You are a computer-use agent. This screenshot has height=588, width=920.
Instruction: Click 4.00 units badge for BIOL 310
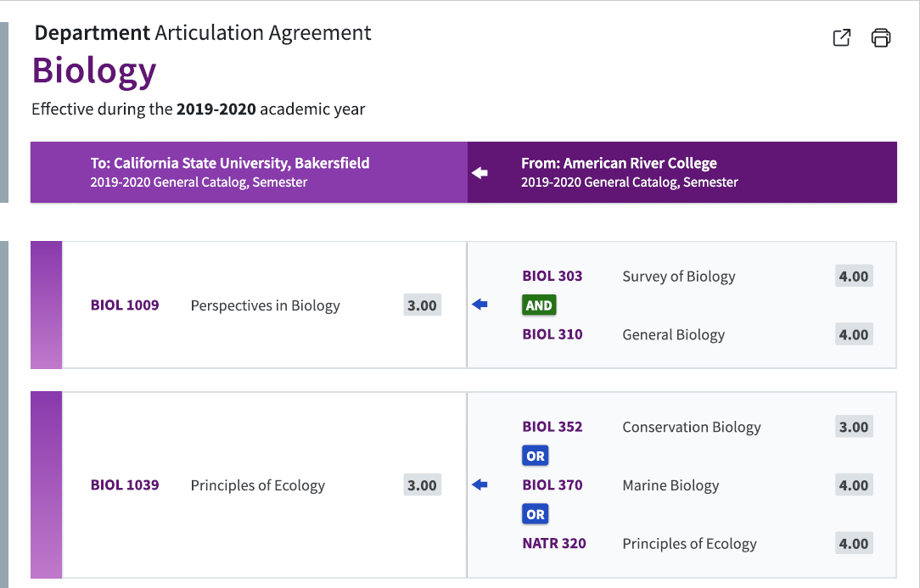coord(854,334)
